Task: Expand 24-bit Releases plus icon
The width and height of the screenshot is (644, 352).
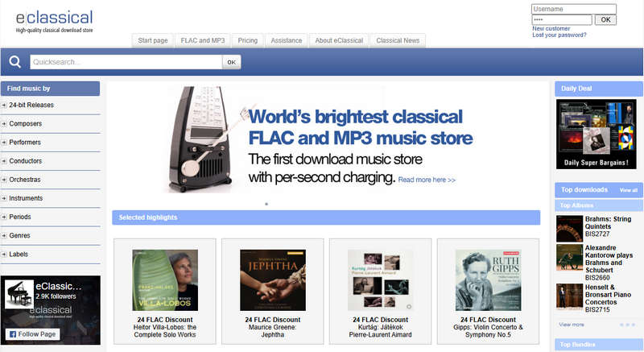Action: click(4, 106)
